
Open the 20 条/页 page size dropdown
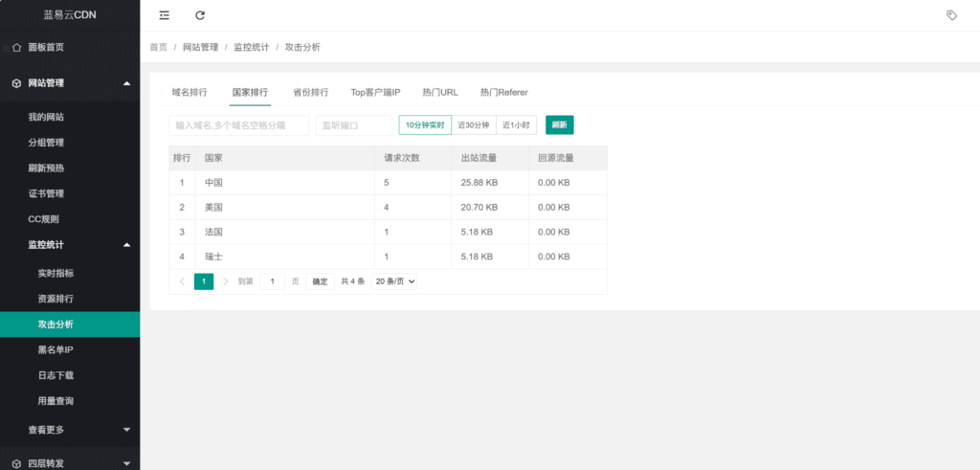pos(393,281)
